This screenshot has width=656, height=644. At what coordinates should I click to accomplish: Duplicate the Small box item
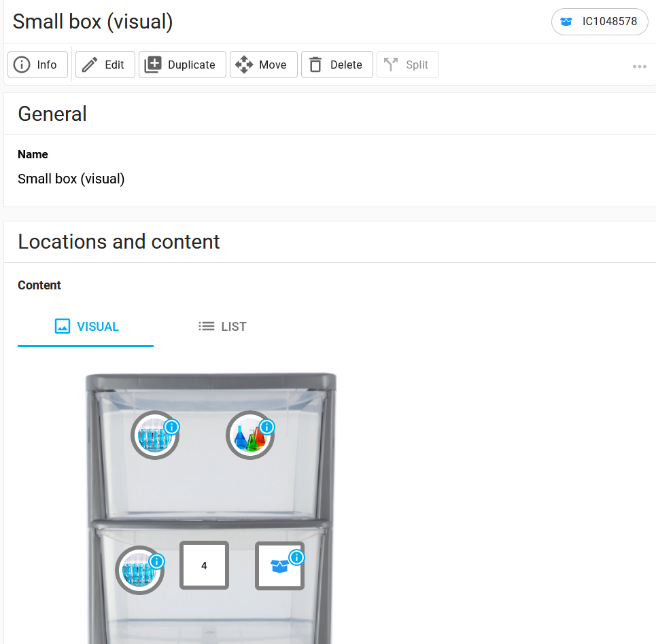pos(182,65)
